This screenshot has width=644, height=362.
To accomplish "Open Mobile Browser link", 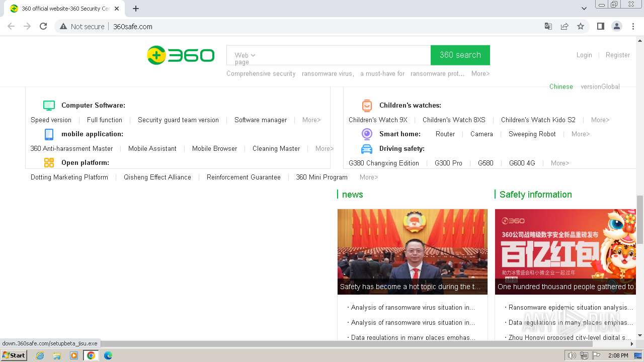I will coord(214,148).
